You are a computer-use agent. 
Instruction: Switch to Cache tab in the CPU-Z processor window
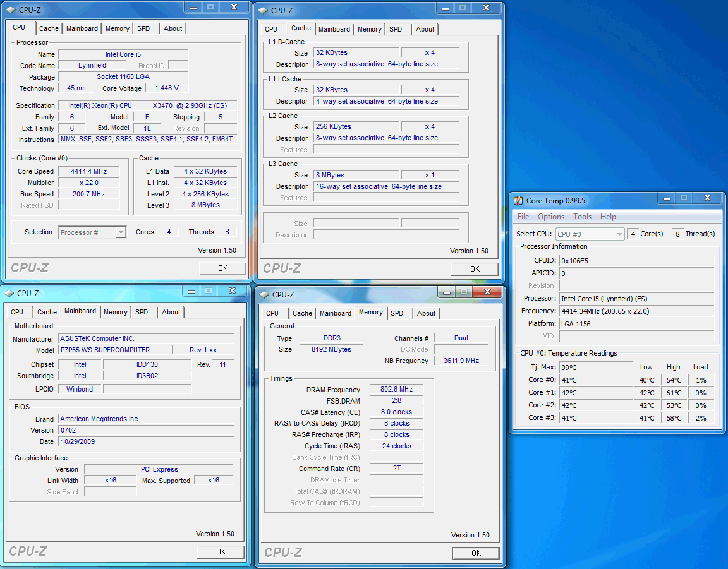(49, 28)
